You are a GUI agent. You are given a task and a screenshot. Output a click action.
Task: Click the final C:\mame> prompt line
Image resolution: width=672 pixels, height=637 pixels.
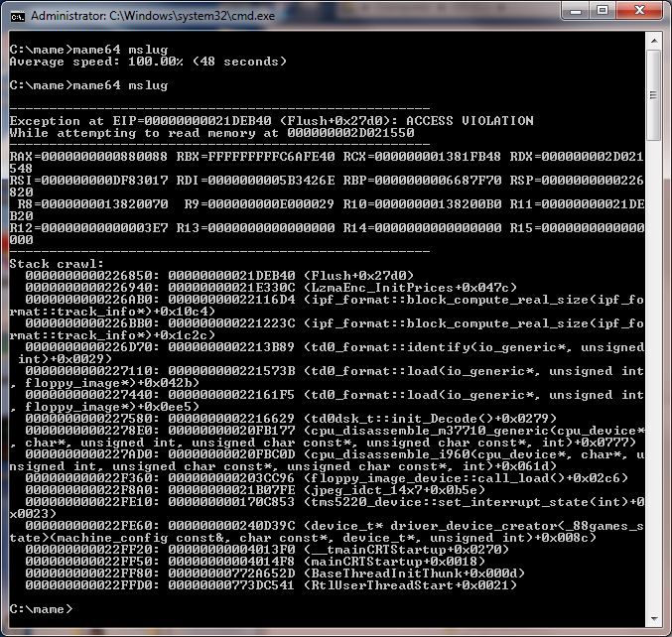pos(40,608)
